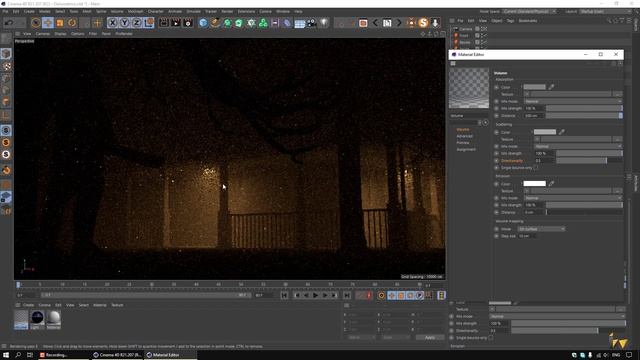Expand the Absorption Texture arrow
This screenshot has height=360, width=640.
527,94
